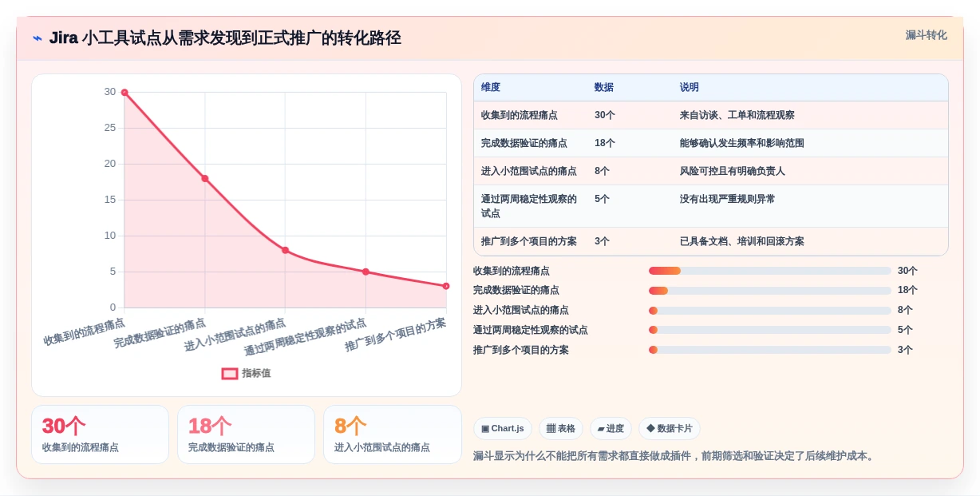Click the x-axis label 进入小范围试点的痛点
The image size is (980, 496).
(x=235, y=335)
